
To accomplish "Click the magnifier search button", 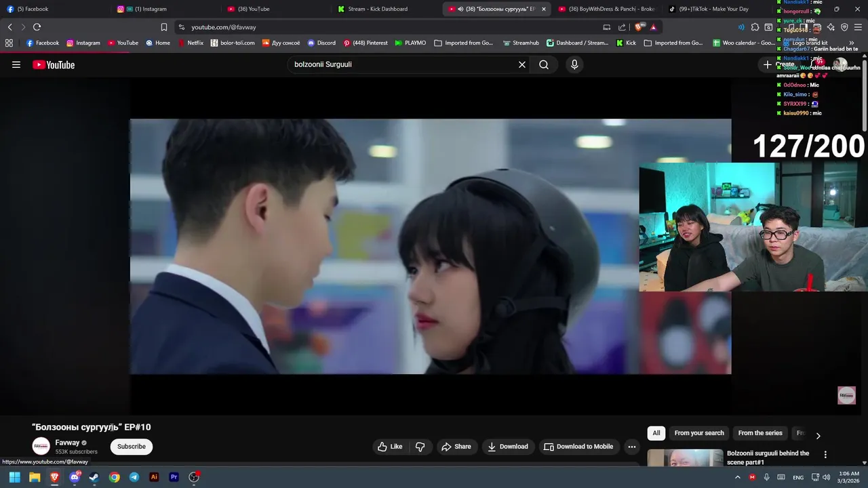I will pos(544,64).
